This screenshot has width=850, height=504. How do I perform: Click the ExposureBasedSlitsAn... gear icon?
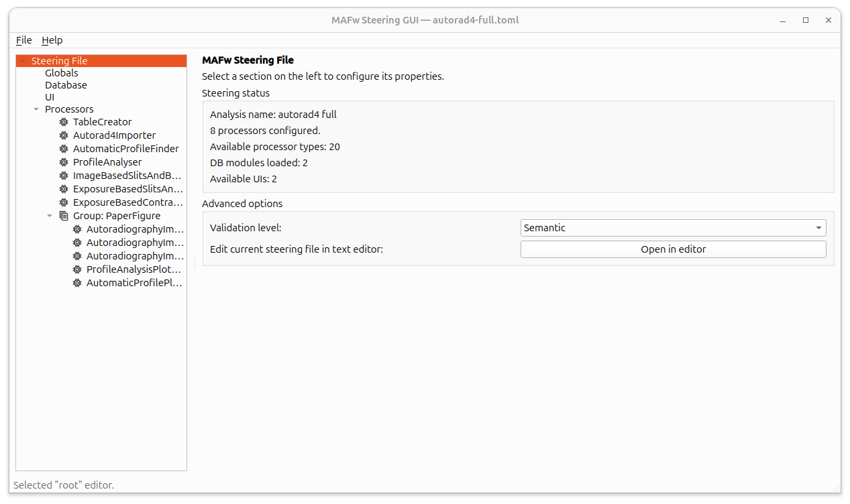pyautogui.click(x=63, y=189)
